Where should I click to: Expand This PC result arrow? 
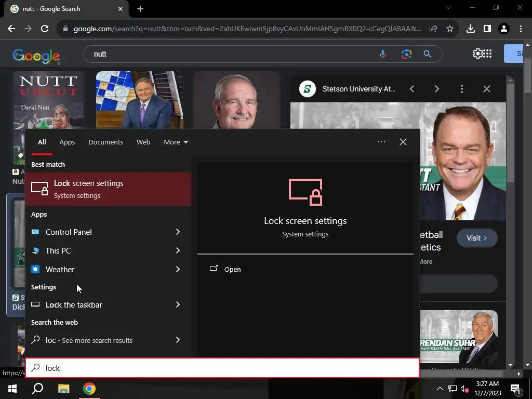point(178,250)
